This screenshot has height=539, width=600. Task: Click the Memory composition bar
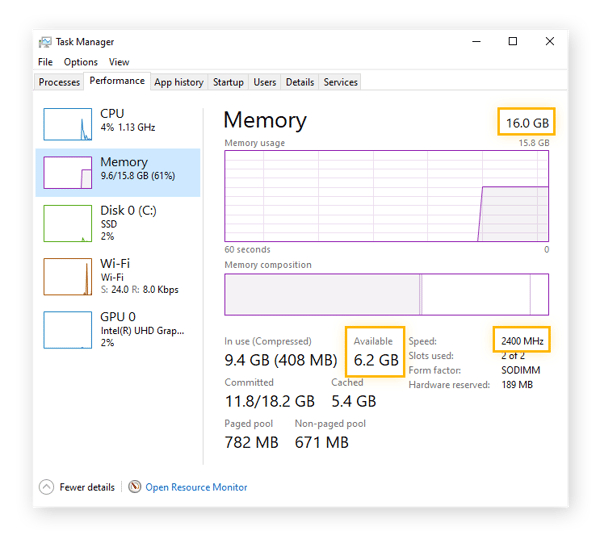(386, 295)
